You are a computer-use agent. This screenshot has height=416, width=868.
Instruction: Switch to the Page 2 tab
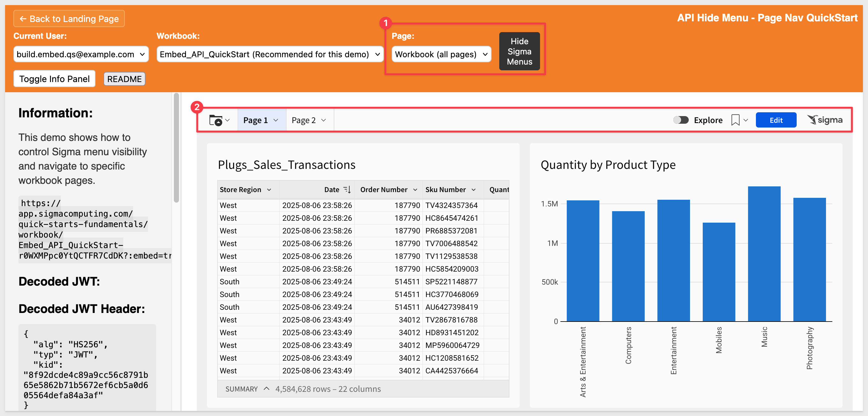[310, 120]
